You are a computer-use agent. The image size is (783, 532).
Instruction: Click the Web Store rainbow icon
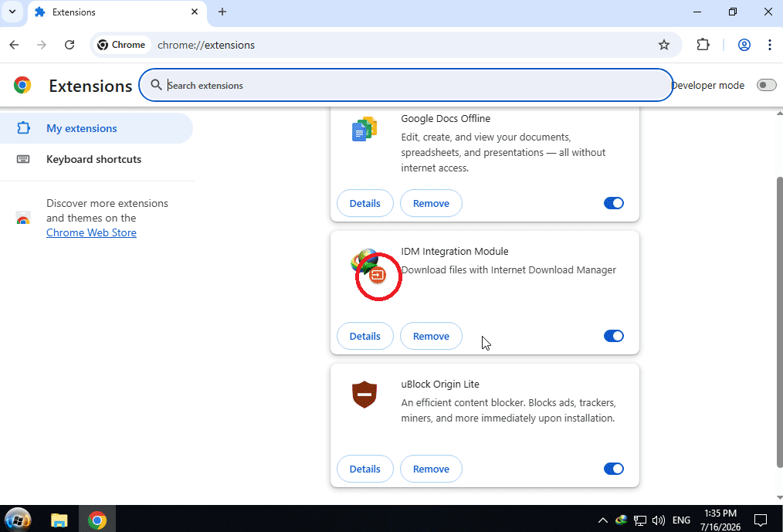coord(23,218)
